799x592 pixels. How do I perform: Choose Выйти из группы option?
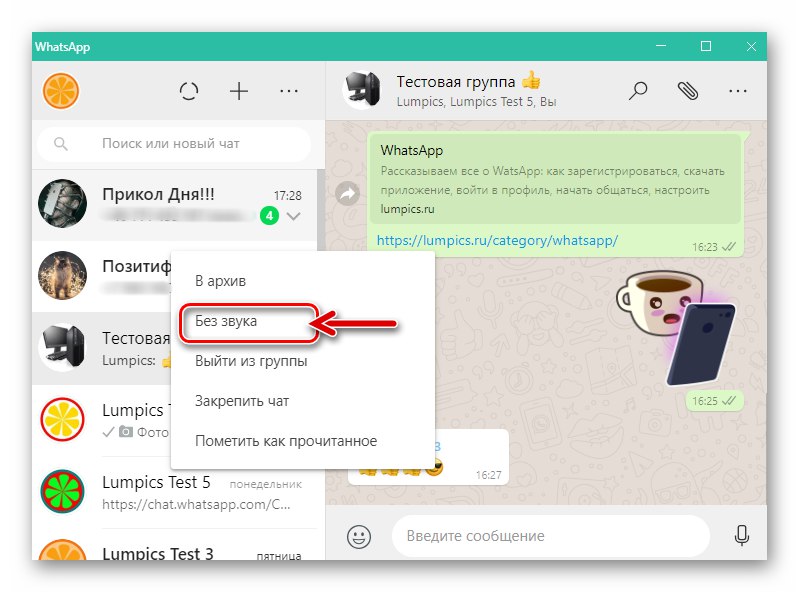pos(251,361)
